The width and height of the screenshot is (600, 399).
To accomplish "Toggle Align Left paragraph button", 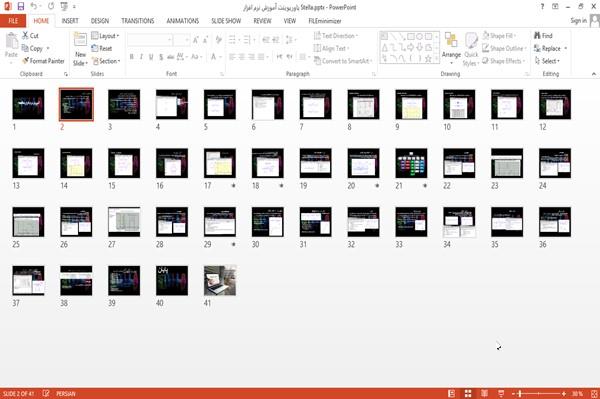I will click(x=232, y=57).
